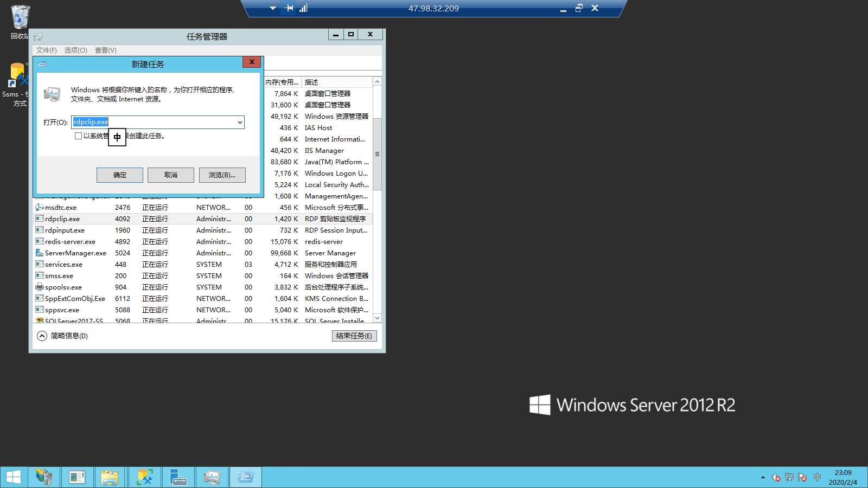
Task: Expand the Open combo box dropdown
Action: 240,123
